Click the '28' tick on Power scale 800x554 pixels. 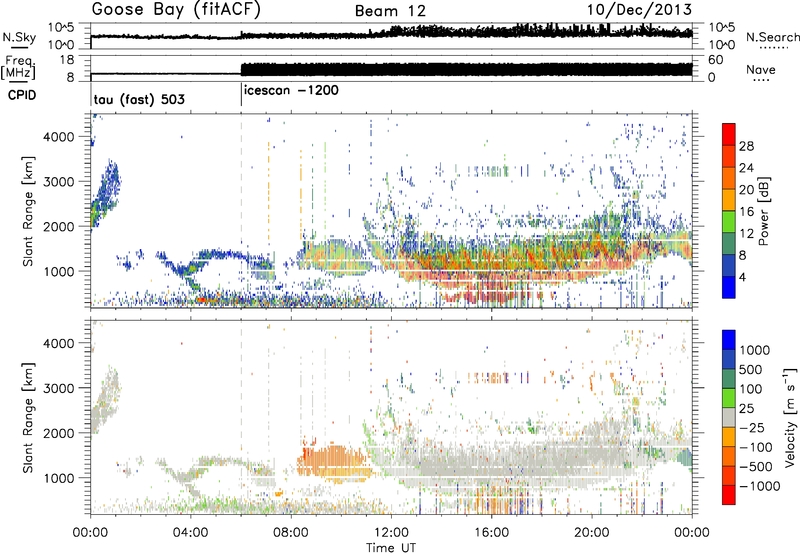pos(746,147)
